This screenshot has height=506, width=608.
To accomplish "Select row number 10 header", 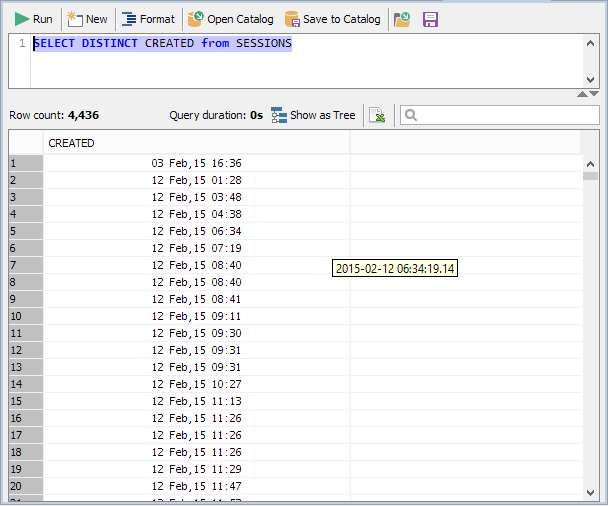I will pyautogui.click(x=26, y=316).
